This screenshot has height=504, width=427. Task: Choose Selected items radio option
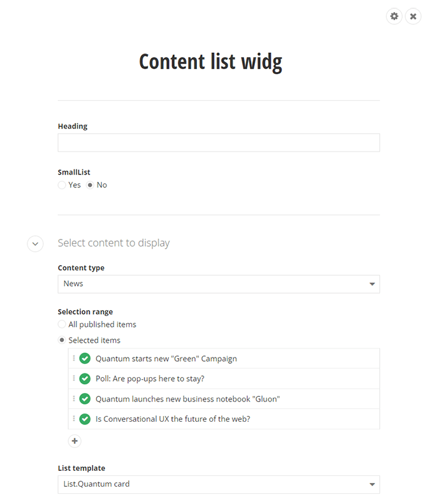(62, 340)
